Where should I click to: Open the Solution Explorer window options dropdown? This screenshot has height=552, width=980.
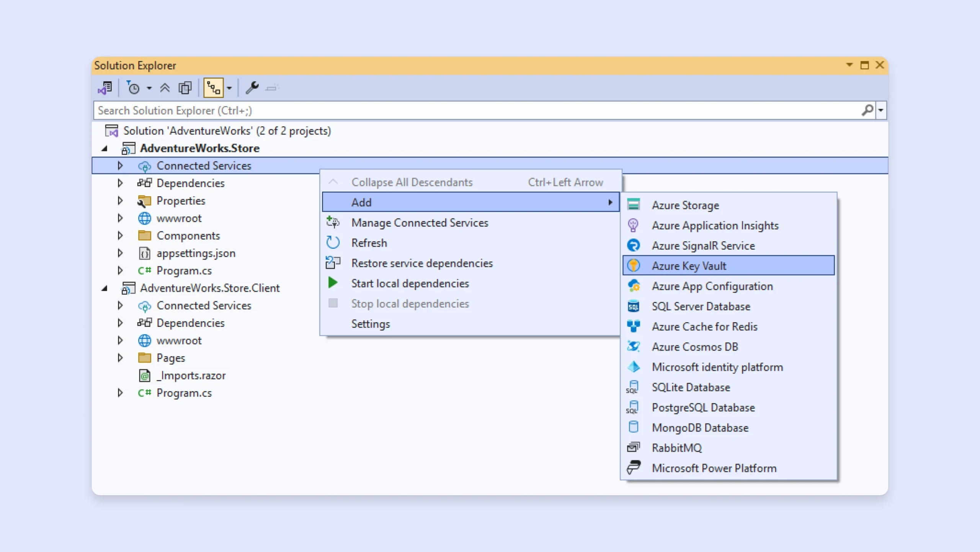click(849, 65)
